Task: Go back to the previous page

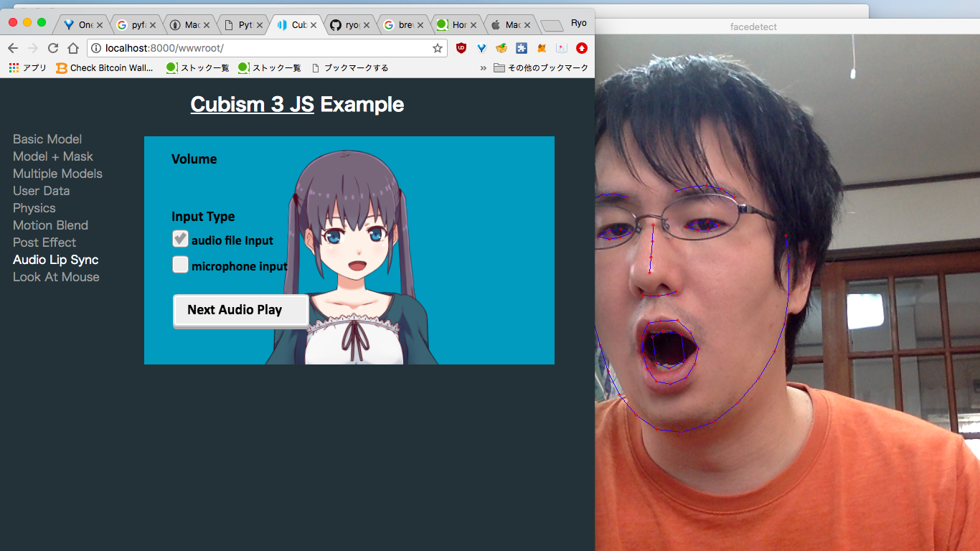Action: click(13, 48)
